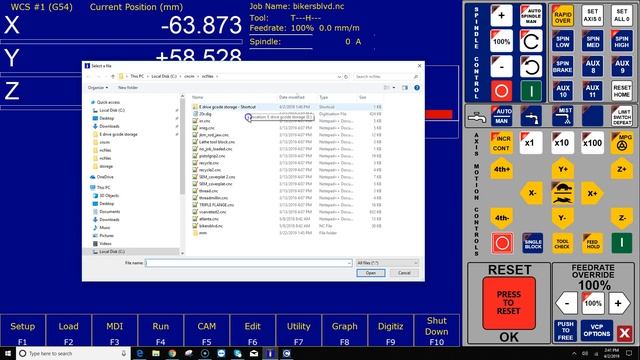
Task: Decrease spindle speed with minus button
Action: pyautogui.click(x=501, y=67)
